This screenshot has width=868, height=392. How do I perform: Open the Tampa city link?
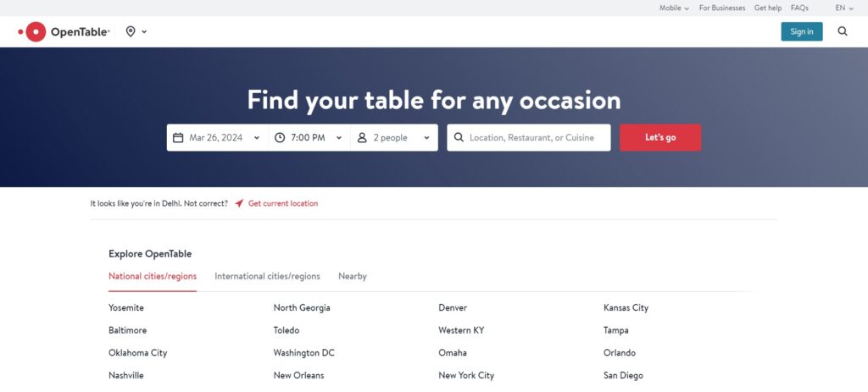click(x=615, y=331)
